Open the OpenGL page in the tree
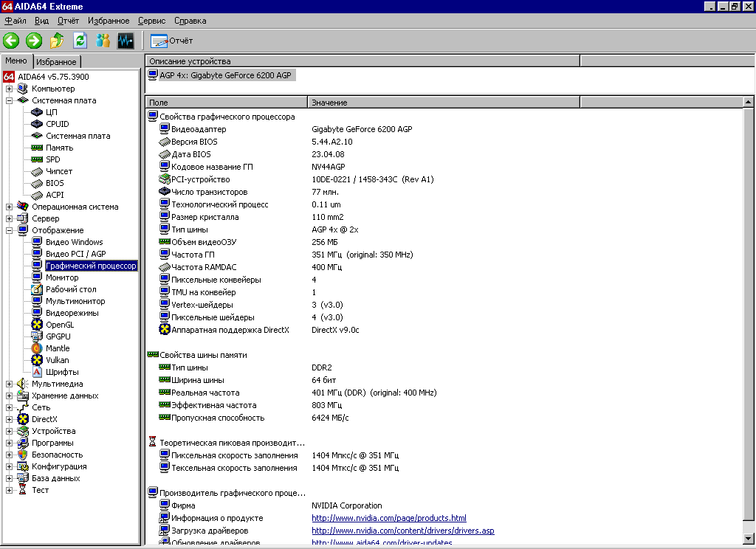Screen dimensions: 756x549 click(x=59, y=325)
